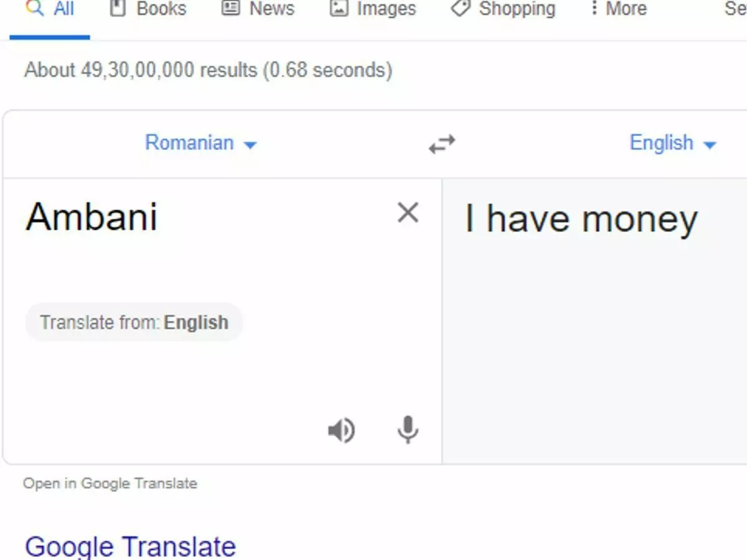Click the News tab newspaper icon
The height and width of the screenshot is (560, 747).
pos(231,8)
